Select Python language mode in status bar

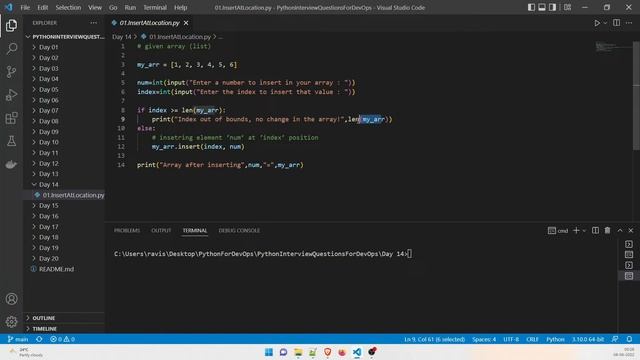click(x=555, y=339)
